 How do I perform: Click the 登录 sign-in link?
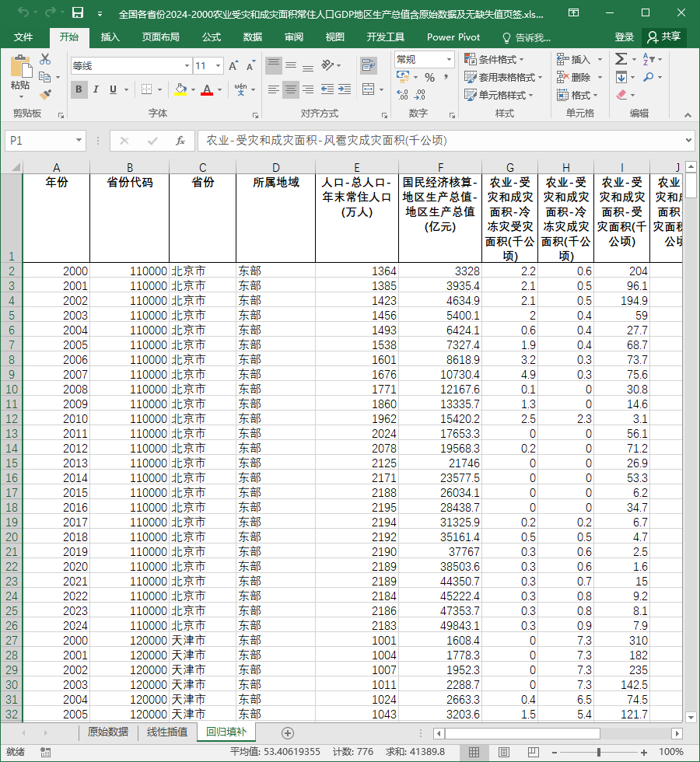click(x=624, y=37)
